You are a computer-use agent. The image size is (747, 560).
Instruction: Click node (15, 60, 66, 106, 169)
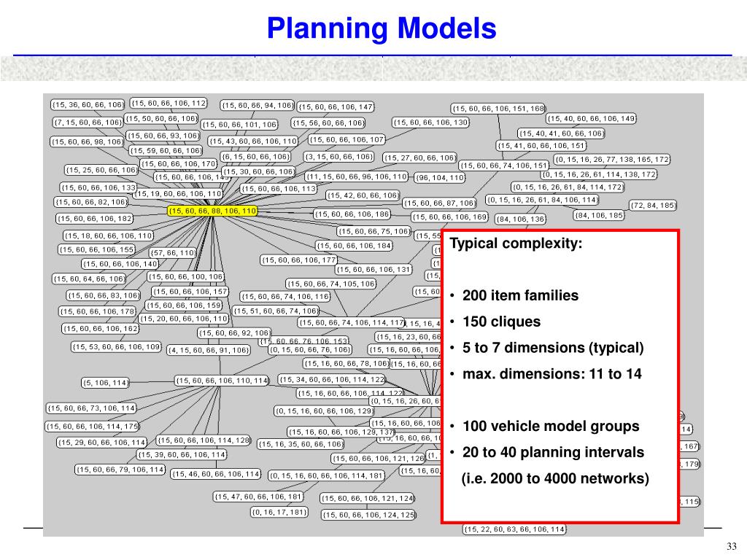tap(449, 217)
